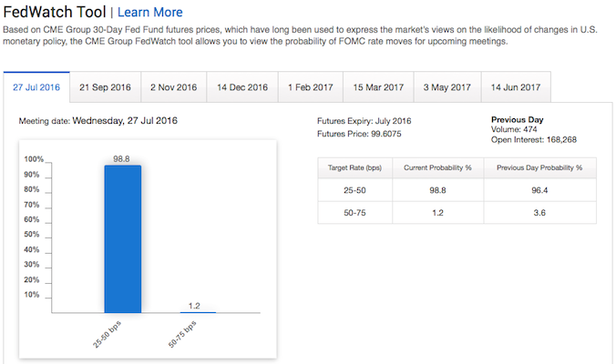Image resolution: width=616 pixels, height=364 pixels.
Task: Click the 1.2 label above the small bar
Action: [x=194, y=306]
